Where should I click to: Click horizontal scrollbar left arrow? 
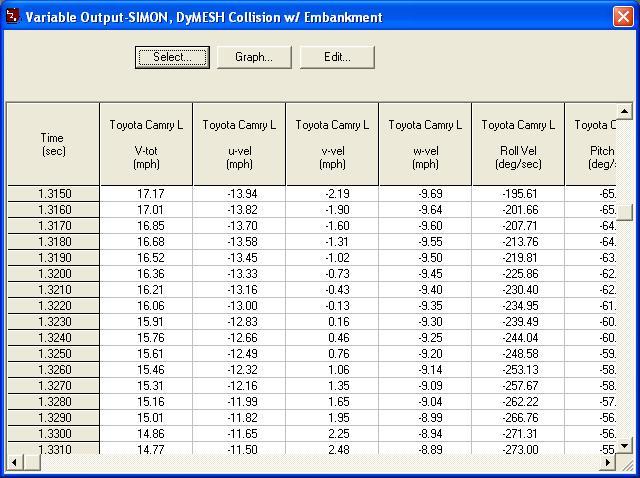point(15,461)
